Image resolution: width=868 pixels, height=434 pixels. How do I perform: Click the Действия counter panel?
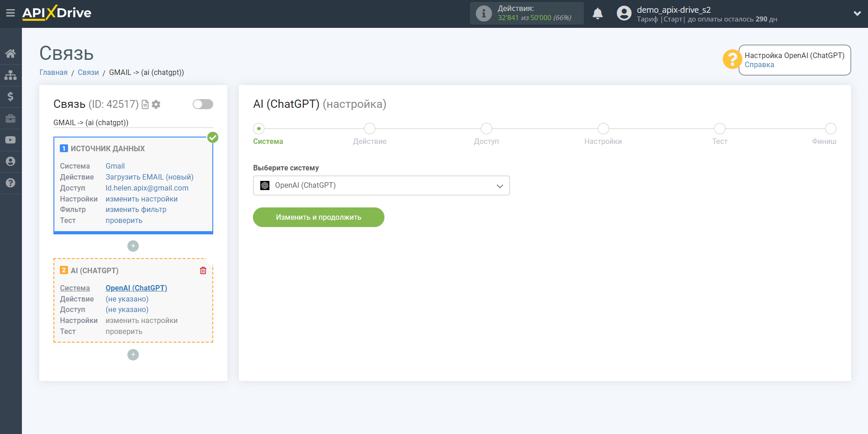click(527, 13)
